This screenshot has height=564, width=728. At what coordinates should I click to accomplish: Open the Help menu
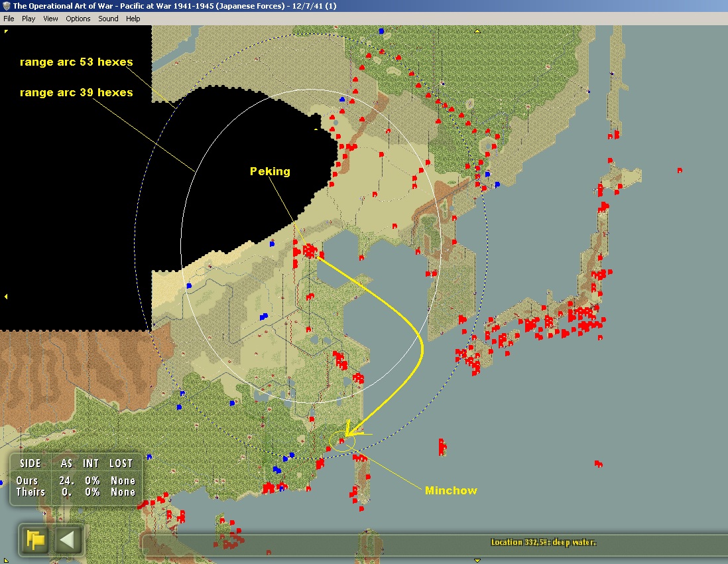click(133, 19)
